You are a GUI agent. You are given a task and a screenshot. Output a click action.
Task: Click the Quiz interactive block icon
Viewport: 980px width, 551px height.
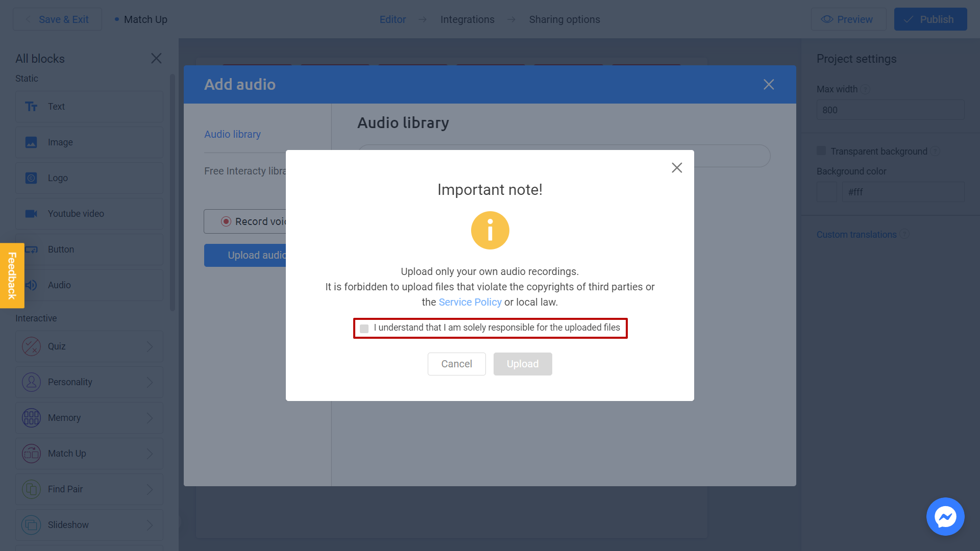pos(31,346)
